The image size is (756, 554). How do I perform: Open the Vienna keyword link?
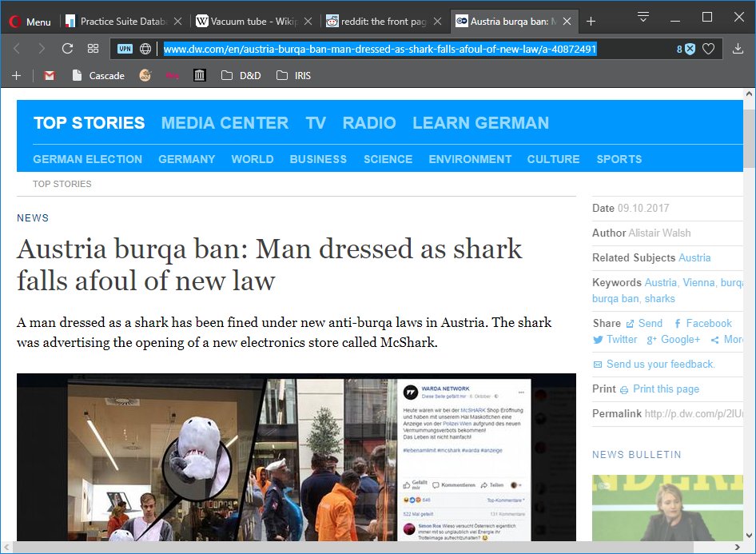[x=698, y=282]
